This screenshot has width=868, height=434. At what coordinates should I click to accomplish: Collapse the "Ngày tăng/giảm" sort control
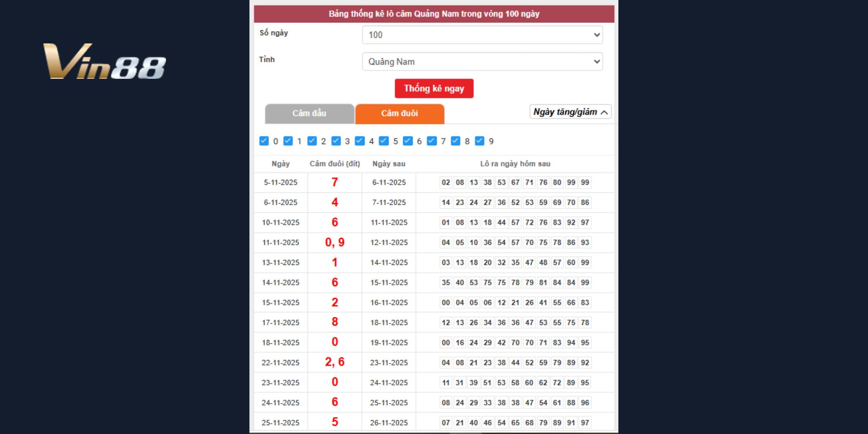pos(570,112)
